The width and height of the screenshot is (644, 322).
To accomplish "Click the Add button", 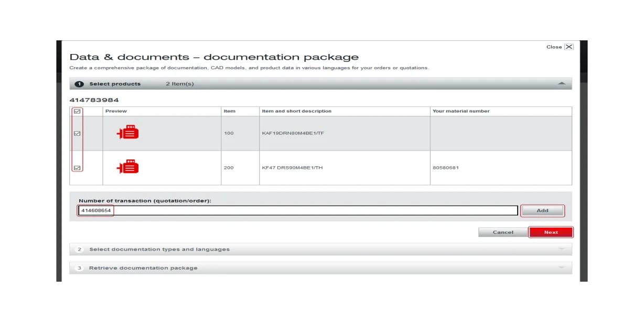I will tap(543, 210).
